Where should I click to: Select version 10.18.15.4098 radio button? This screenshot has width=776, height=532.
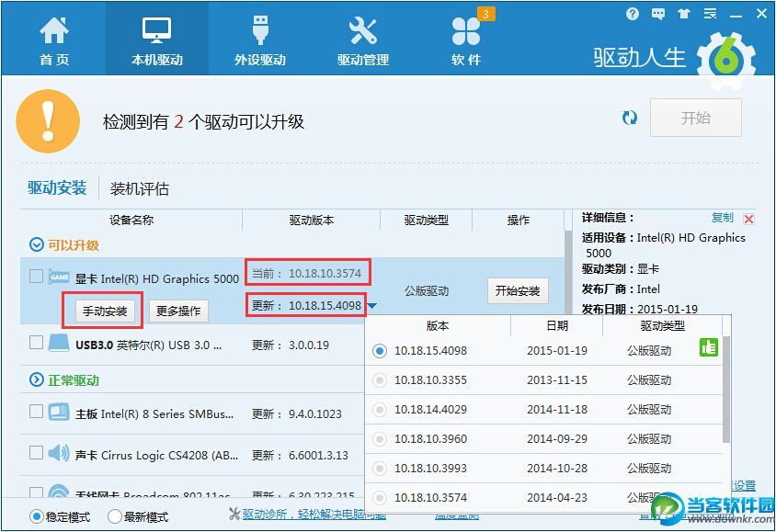[x=380, y=351]
